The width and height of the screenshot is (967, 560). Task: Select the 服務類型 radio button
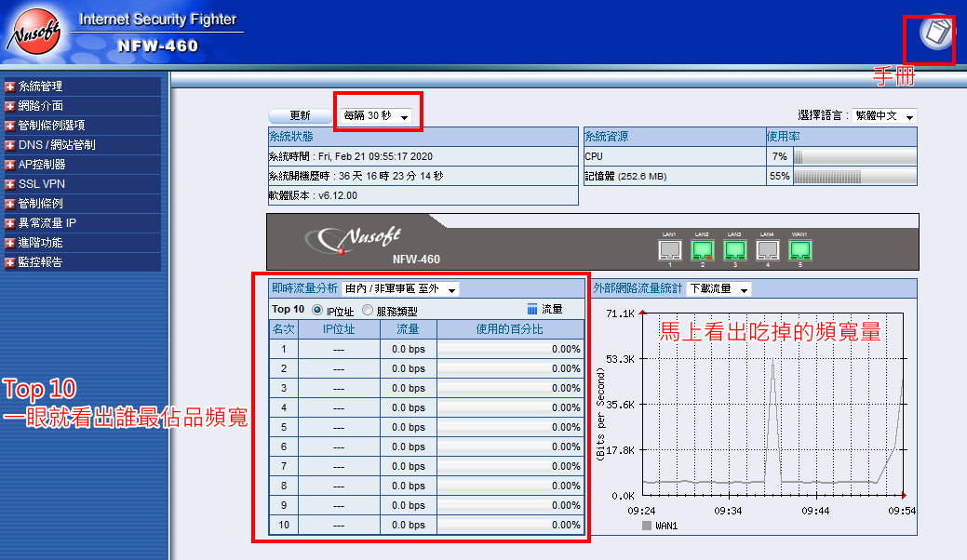[368, 310]
